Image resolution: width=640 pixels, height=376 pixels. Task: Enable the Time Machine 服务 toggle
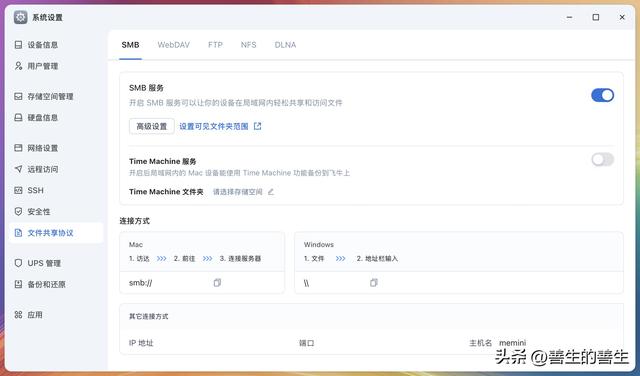point(602,160)
